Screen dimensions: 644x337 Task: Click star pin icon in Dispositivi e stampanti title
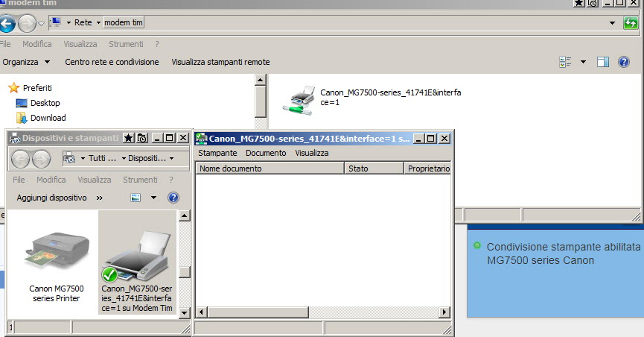129,138
